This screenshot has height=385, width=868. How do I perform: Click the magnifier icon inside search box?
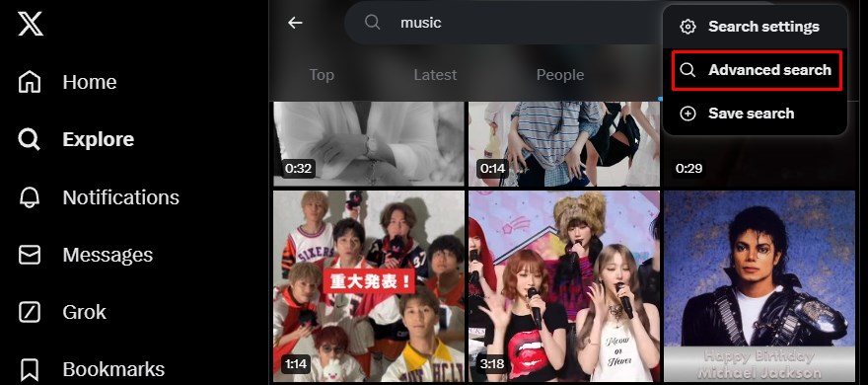[373, 22]
